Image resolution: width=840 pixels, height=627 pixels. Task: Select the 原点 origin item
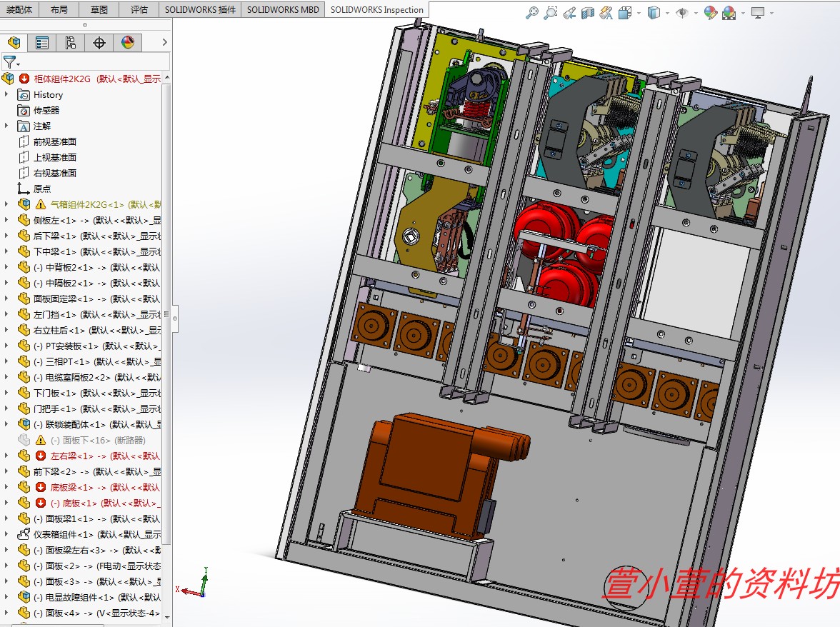(41, 189)
